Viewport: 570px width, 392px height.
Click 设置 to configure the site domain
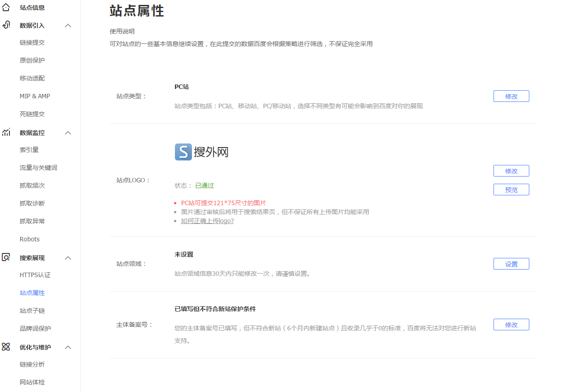(511, 263)
